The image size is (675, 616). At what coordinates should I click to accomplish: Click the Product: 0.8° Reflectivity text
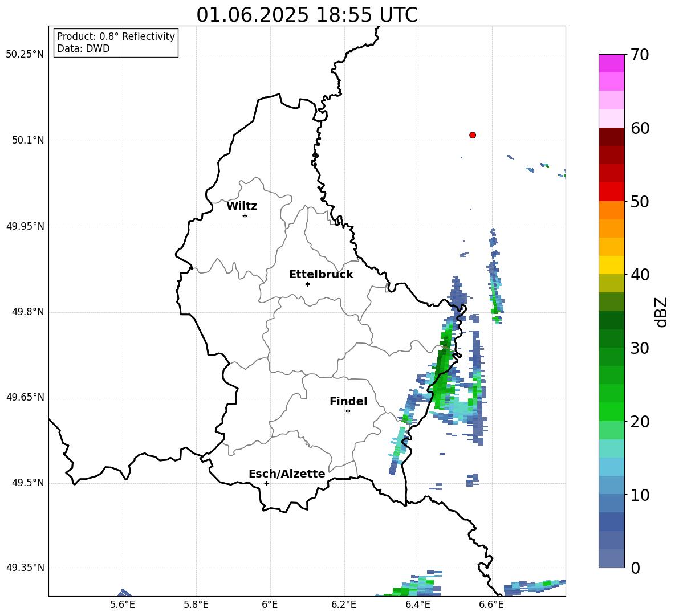116,36
